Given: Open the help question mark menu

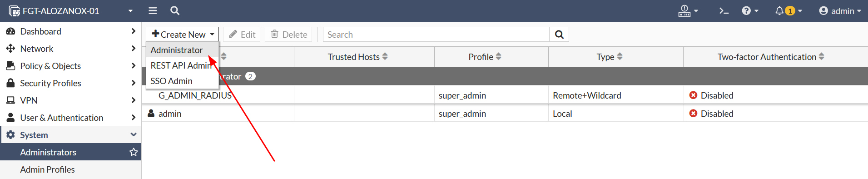Looking at the screenshot, I should (x=750, y=10).
